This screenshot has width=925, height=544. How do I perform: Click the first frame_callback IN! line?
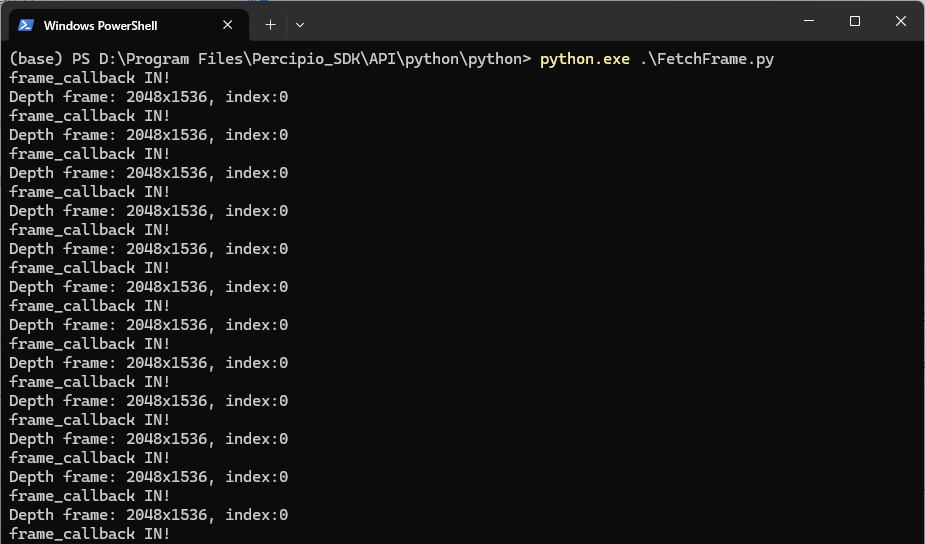90,78
